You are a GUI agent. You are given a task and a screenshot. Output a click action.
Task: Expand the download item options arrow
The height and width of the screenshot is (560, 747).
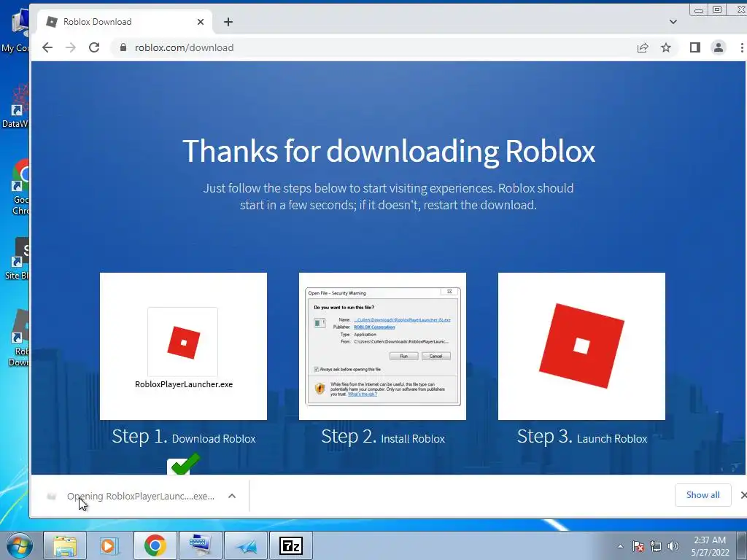point(232,496)
